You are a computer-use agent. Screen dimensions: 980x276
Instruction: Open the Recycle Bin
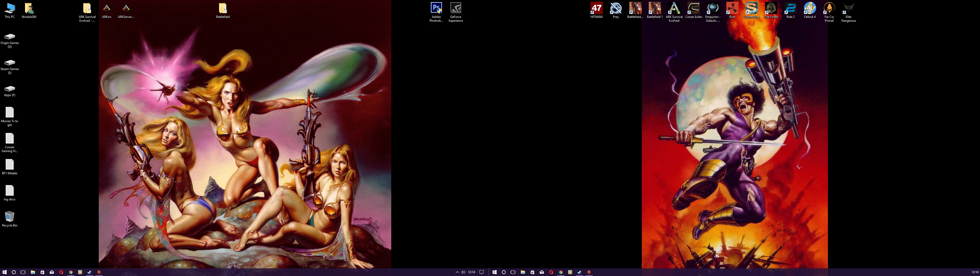(9, 219)
